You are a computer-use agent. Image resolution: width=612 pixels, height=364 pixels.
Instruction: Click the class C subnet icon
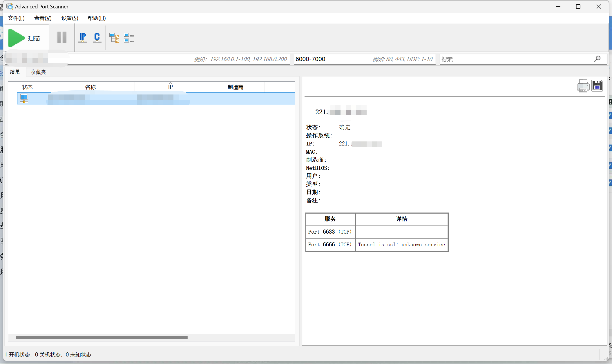click(x=97, y=38)
